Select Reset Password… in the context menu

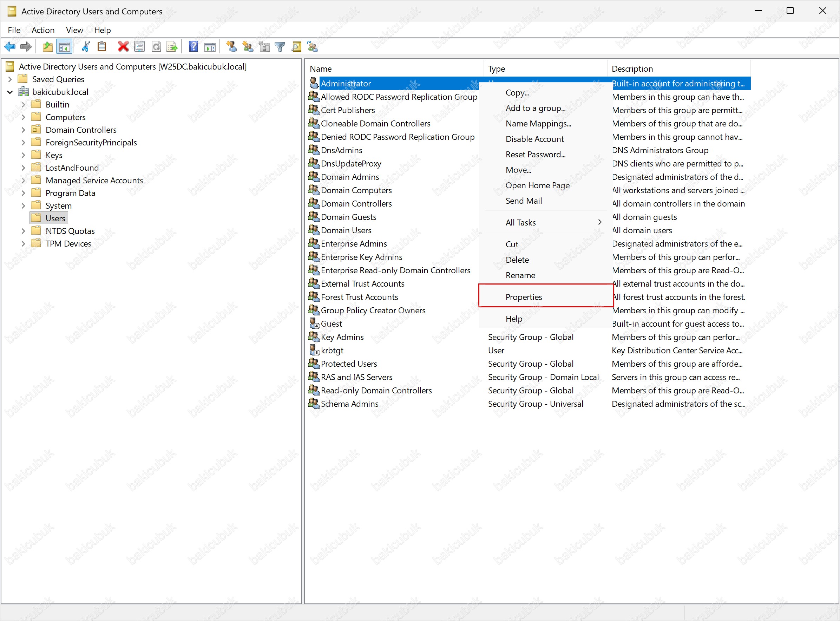[x=546, y=155]
